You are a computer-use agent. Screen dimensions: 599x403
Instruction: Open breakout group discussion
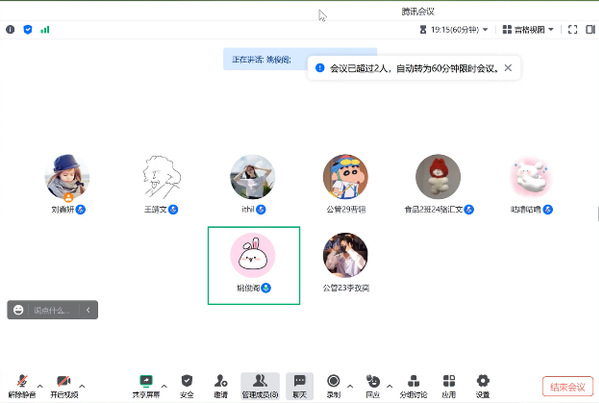(x=413, y=386)
